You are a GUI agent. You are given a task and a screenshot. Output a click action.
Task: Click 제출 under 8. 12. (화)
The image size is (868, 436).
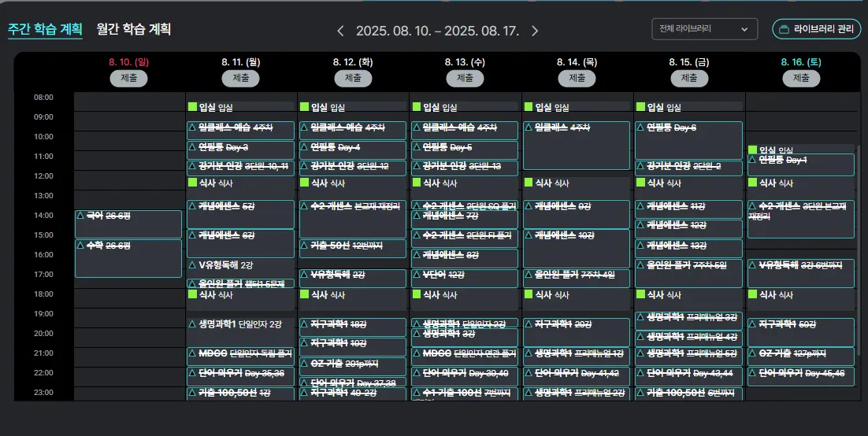pos(353,78)
